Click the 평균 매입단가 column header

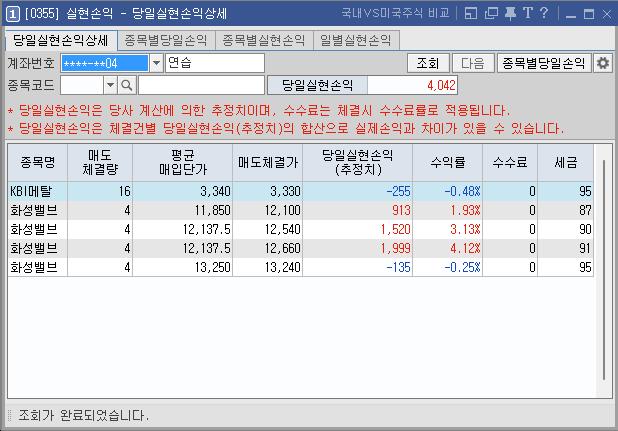pos(182,162)
